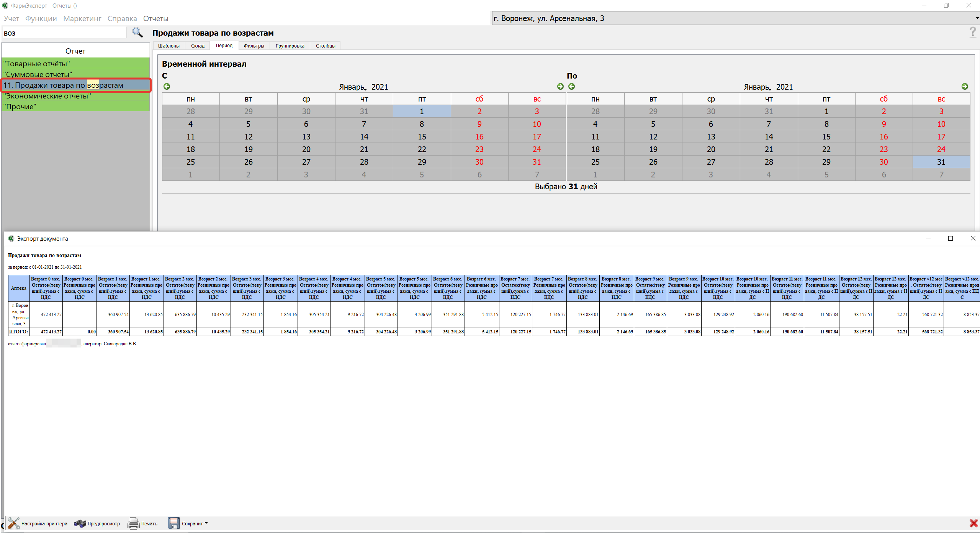
Task: Select "Экономические отчеты" report group
Action: [x=47, y=96]
